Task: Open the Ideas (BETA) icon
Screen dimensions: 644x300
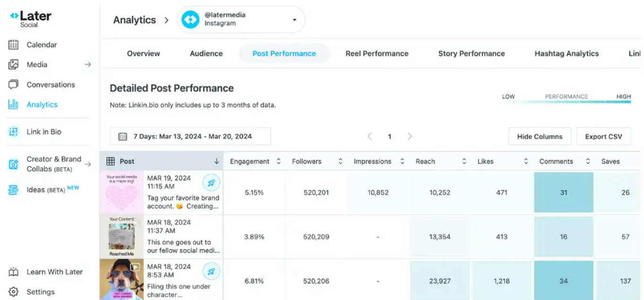Action: point(13,190)
